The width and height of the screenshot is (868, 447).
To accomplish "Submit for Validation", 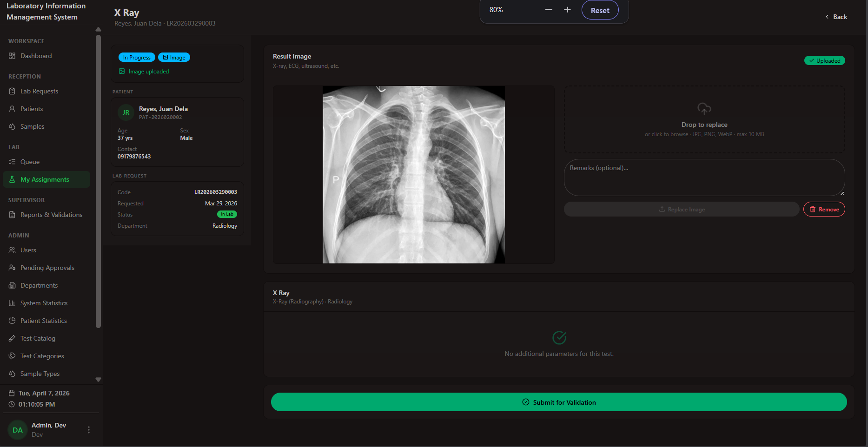I will pyautogui.click(x=559, y=402).
